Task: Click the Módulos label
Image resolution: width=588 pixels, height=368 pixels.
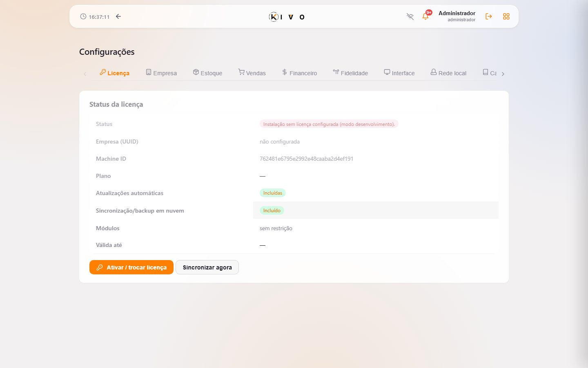Action: point(108,228)
